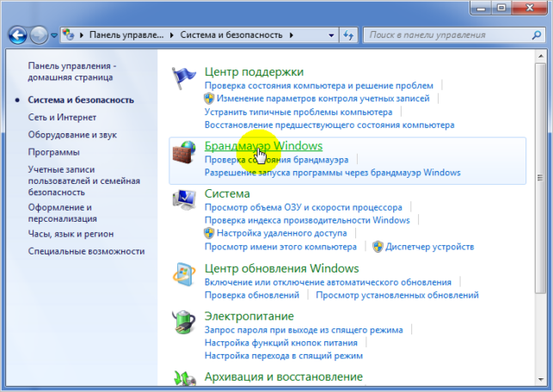Click the vertical scrollbar thumb
Viewport: 553px width, 392px height.
[540, 178]
